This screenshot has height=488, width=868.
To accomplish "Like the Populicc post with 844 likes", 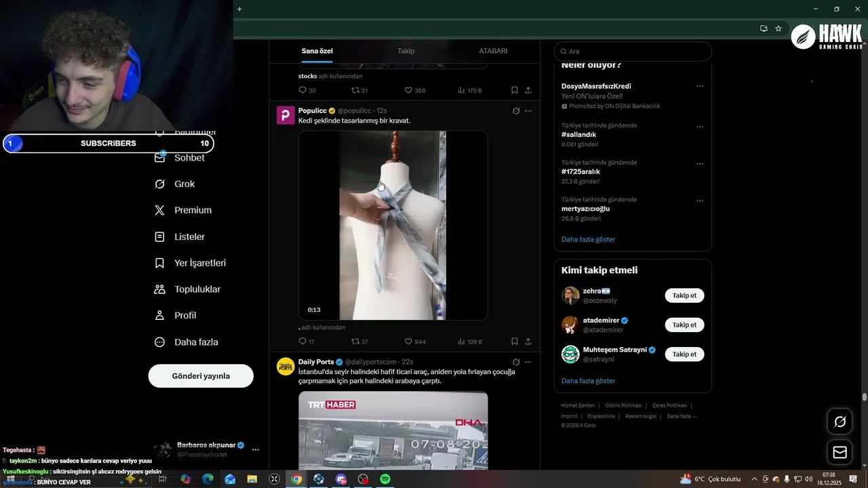I will (x=415, y=342).
